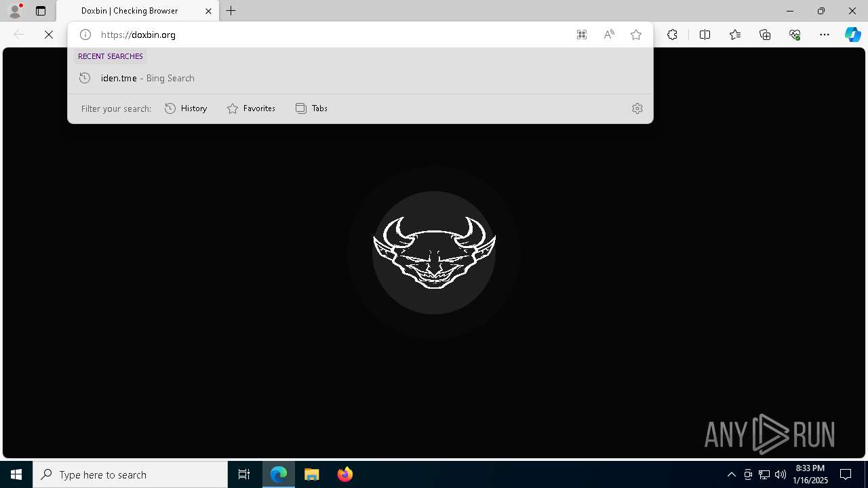
Task: Go back to previous page
Action: tap(19, 35)
